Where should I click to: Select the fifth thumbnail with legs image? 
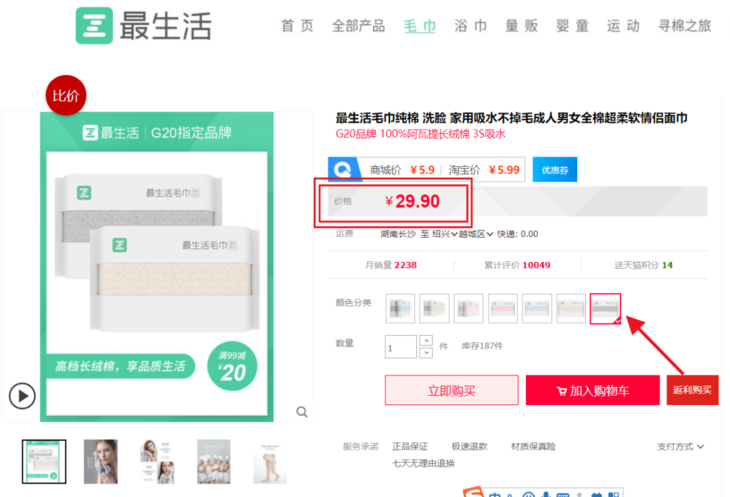pos(270,461)
